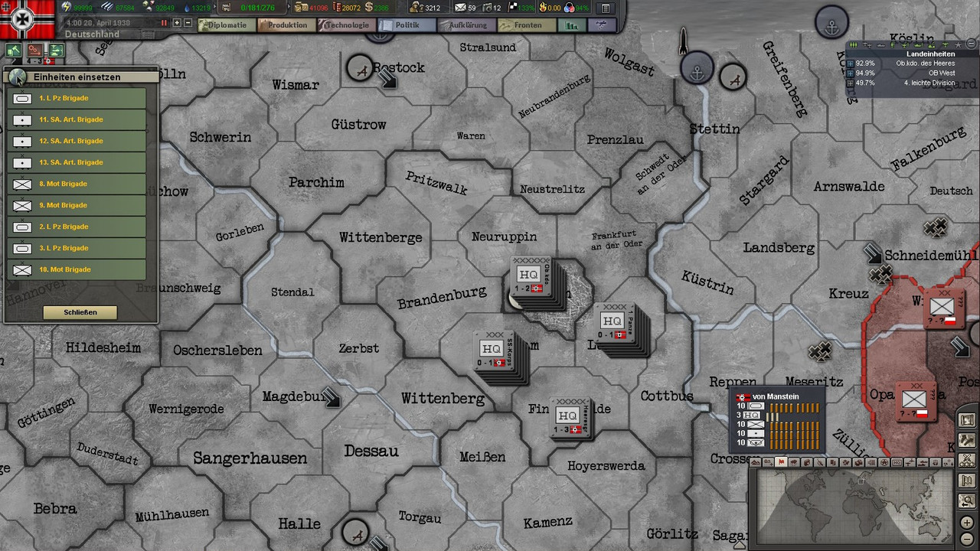Screen dimensions: 980x551
Task: Toggle the land units filter in Landeinheiten panel
Action: coord(853,45)
